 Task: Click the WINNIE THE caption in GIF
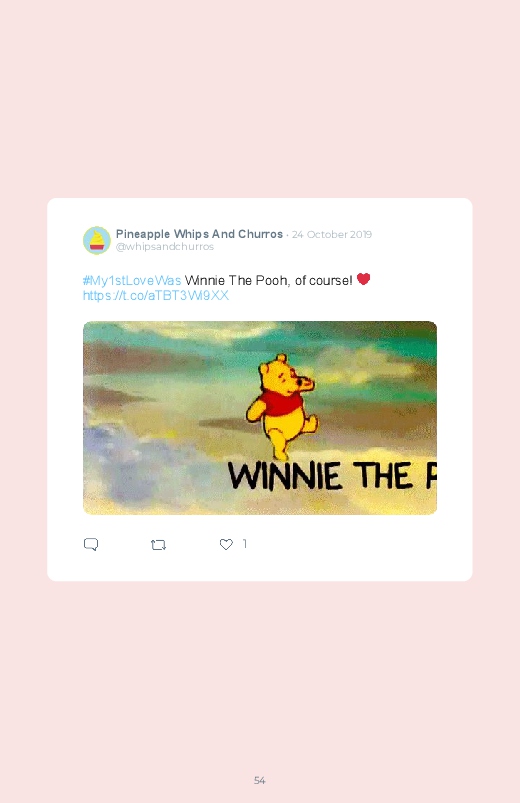(x=320, y=476)
